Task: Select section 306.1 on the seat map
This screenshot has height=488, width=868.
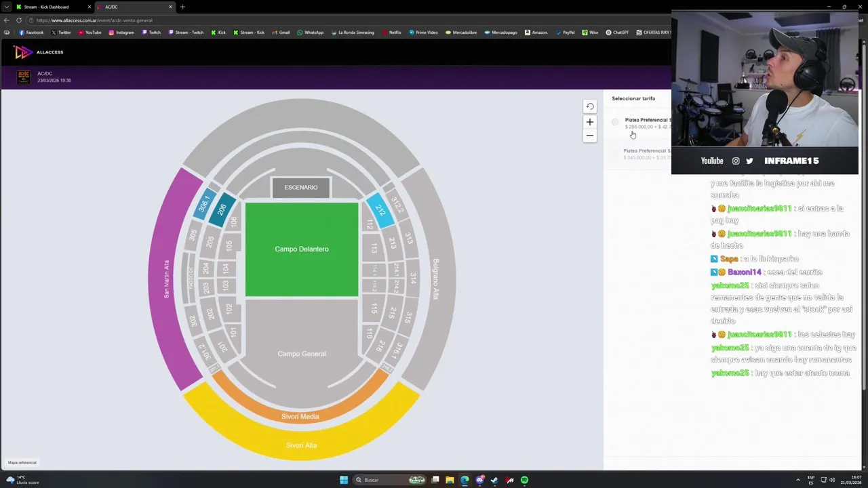Action: [x=205, y=203]
